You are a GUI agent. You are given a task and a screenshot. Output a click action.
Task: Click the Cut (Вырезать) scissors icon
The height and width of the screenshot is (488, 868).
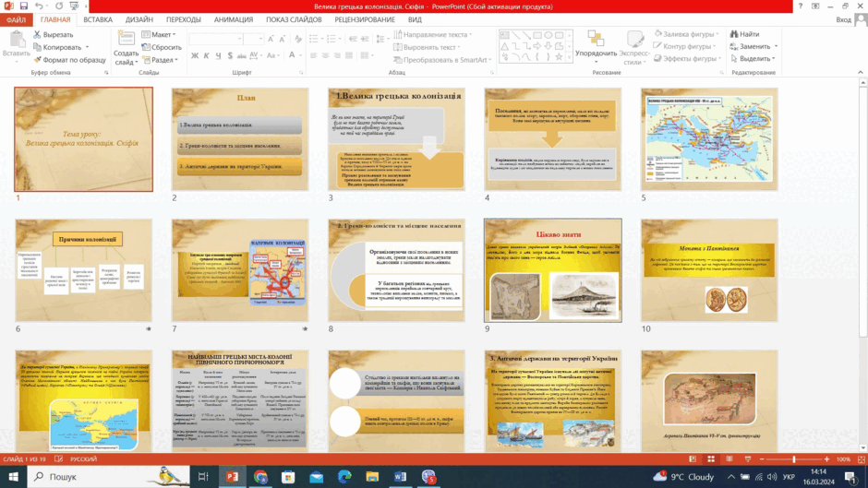click(x=37, y=34)
